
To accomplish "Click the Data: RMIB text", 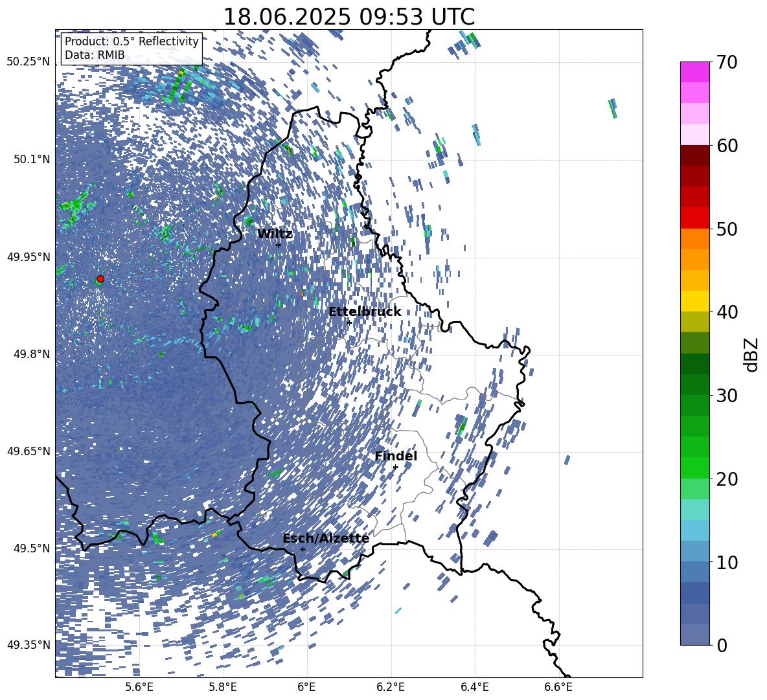I will tap(95, 55).
